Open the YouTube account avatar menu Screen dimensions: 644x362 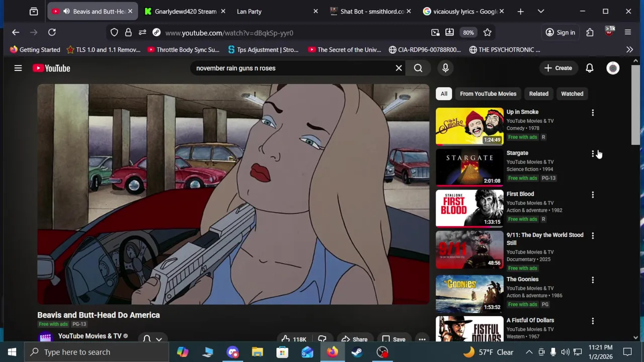tap(613, 68)
